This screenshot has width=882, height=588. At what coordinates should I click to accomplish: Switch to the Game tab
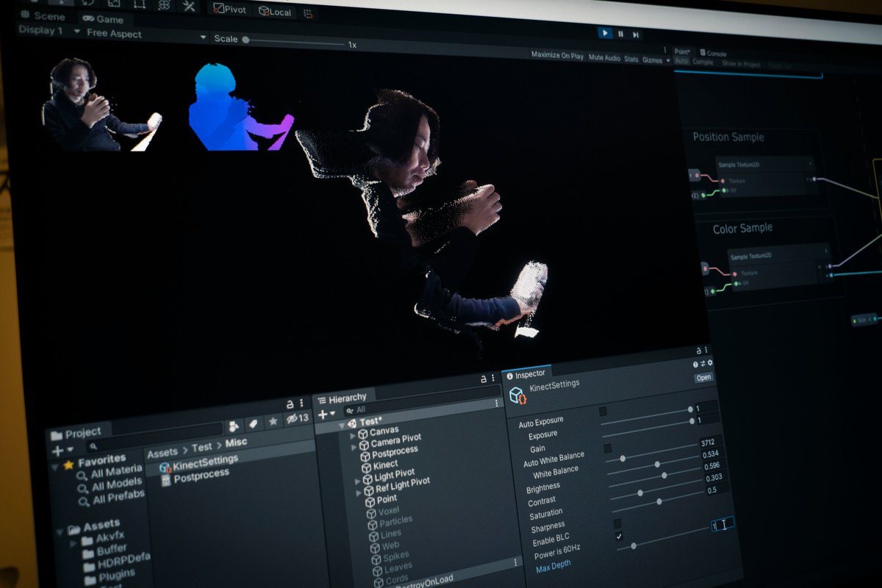tap(102, 19)
